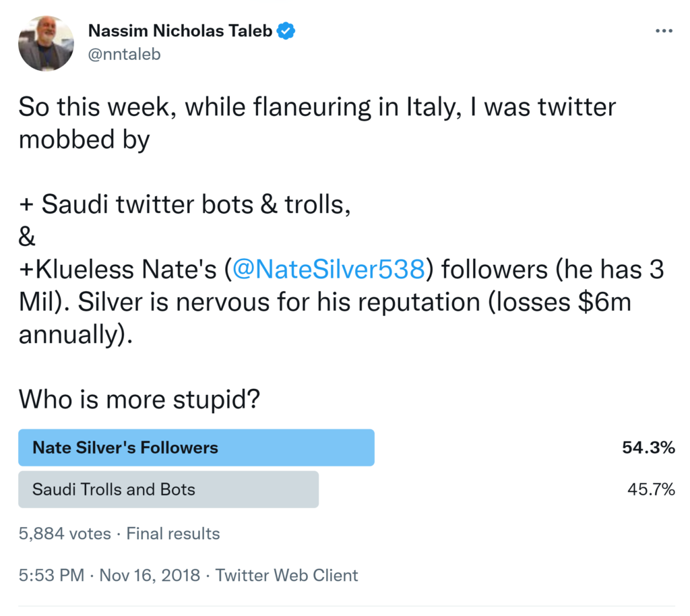This screenshot has height=616, width=690.
Task: Click the 'flaneuring in Italy' opening sentence
Action: click(317, 108)
